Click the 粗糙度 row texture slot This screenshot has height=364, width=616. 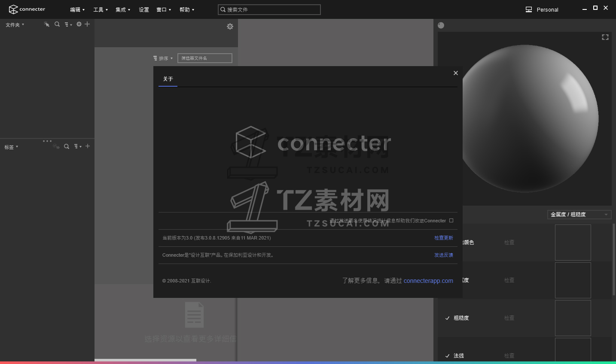pyautogui.click(x=573, y=318)
